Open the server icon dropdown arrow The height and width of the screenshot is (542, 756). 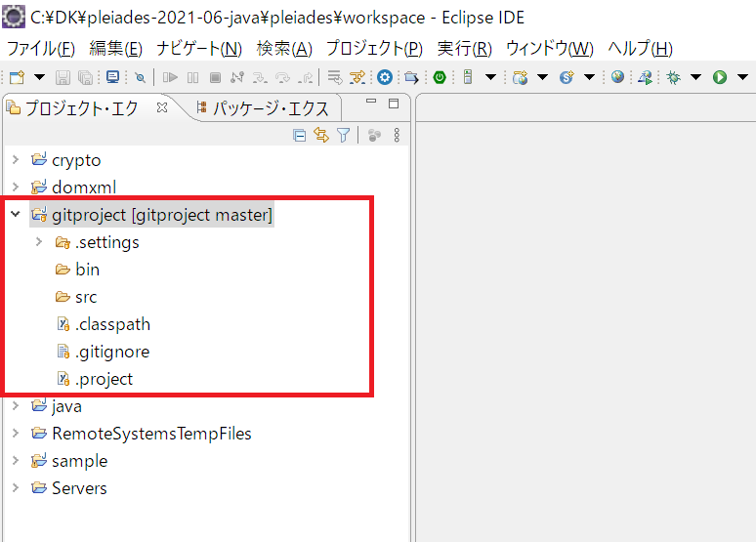[x=490, y=77]
